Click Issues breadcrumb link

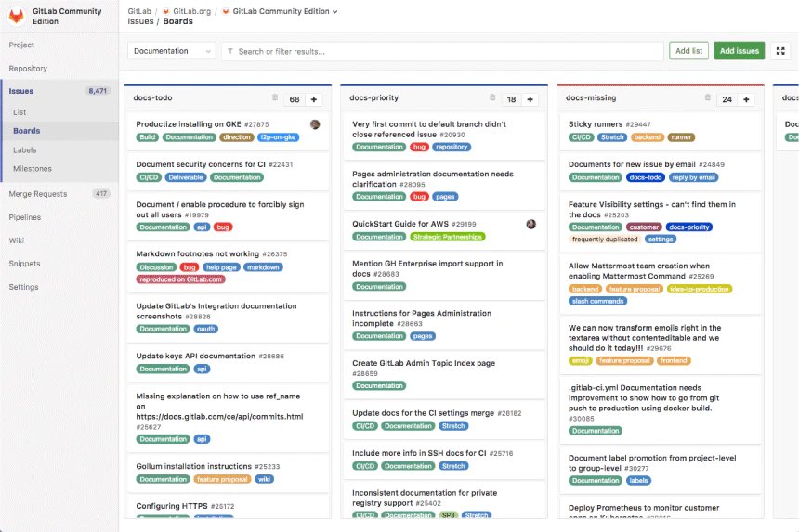[140, 21]
